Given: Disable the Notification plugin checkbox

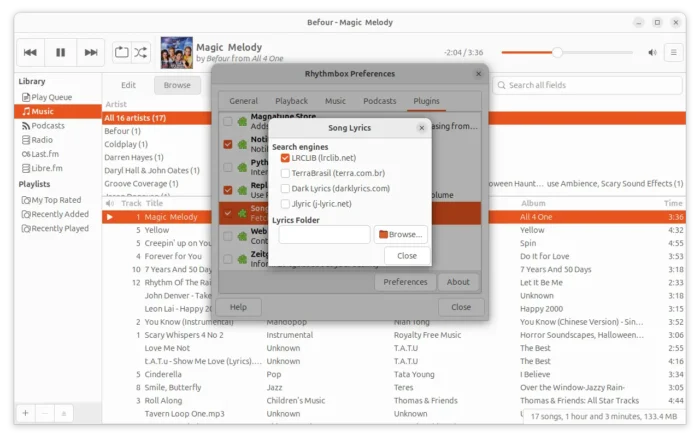Looking at the screenshot, I should pos(228,144).
